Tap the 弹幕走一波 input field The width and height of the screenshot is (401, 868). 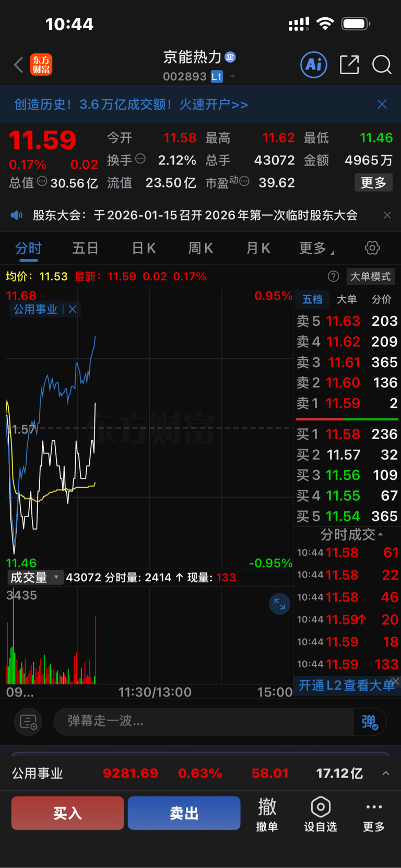(x=204, y=721)
